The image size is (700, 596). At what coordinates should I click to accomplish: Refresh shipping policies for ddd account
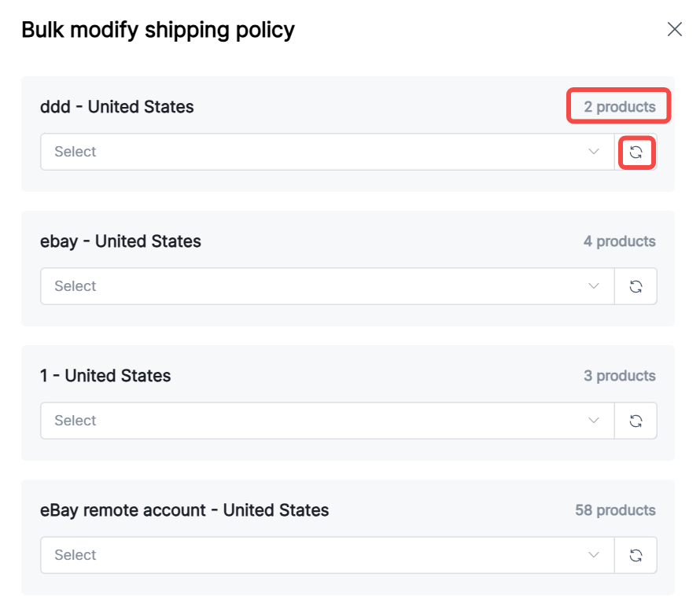click(636, 152)
